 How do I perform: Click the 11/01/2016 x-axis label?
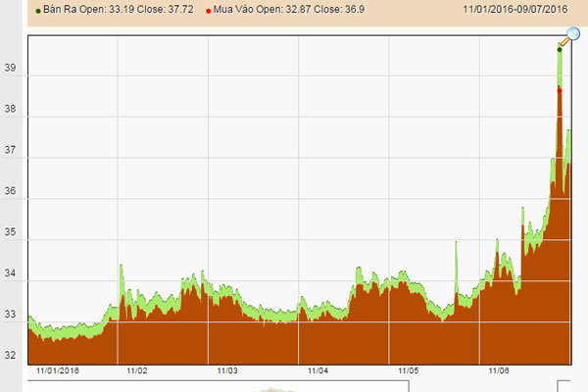59,372
